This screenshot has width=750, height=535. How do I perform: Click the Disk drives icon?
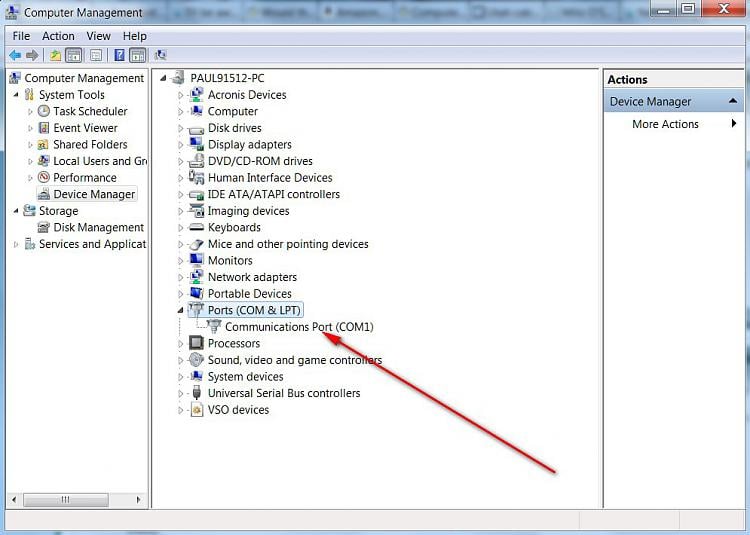196,129
